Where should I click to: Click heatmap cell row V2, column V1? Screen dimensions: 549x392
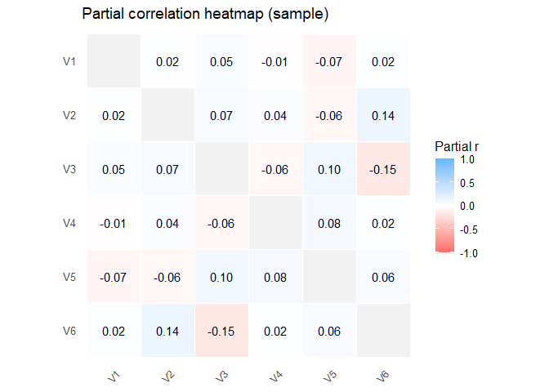coord(114,115)
